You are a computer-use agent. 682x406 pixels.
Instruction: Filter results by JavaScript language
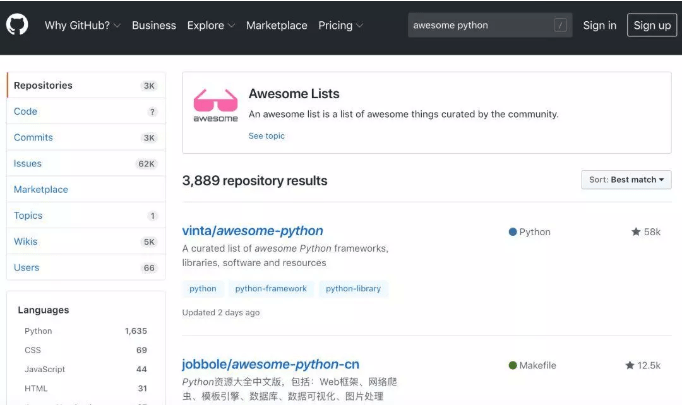click(86, 369)
